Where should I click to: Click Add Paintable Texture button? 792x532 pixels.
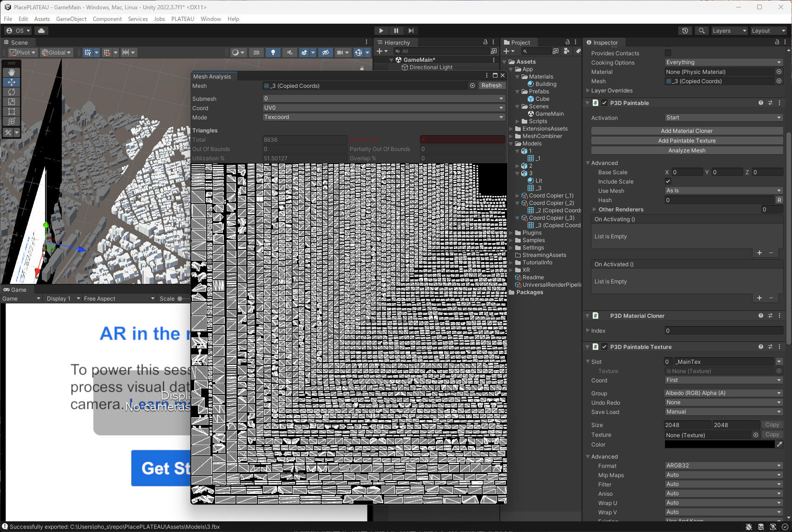(x=687, y=141)
